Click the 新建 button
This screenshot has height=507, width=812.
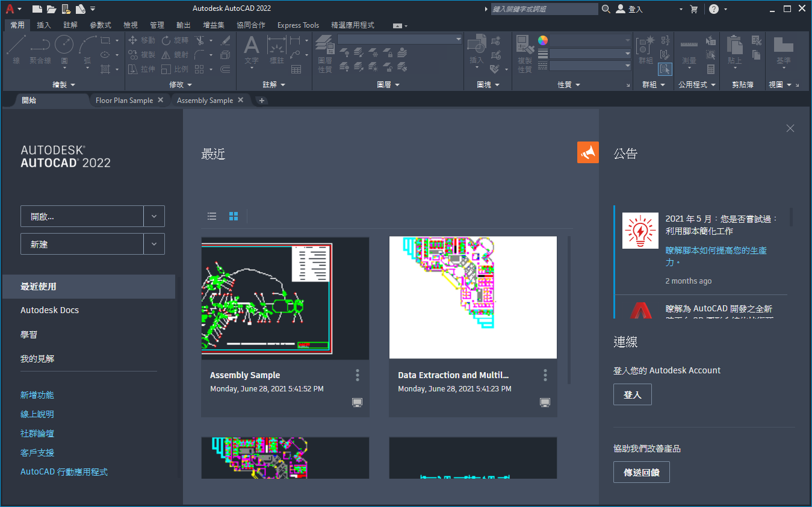(82, 244)
